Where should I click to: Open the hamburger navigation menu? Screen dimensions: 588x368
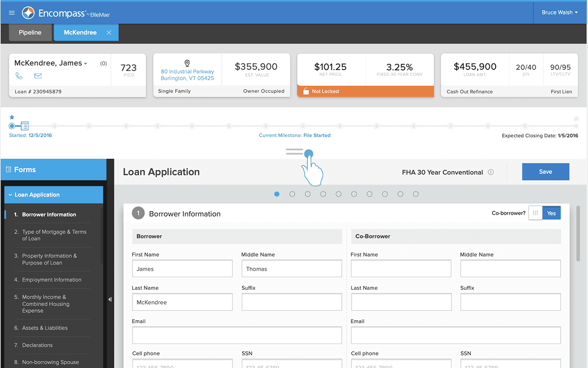(x=11, y=12)
